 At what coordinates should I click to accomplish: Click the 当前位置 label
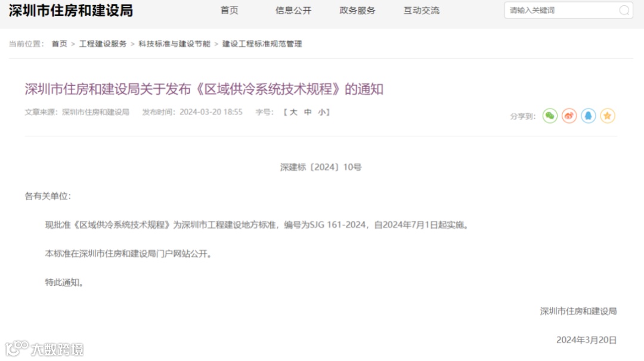(26, 44)
